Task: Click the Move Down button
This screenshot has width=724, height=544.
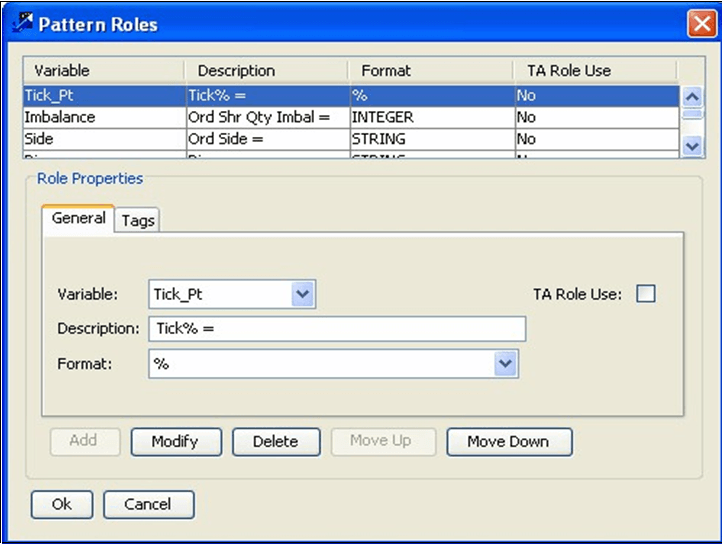Action: click(x=509, y=442)
